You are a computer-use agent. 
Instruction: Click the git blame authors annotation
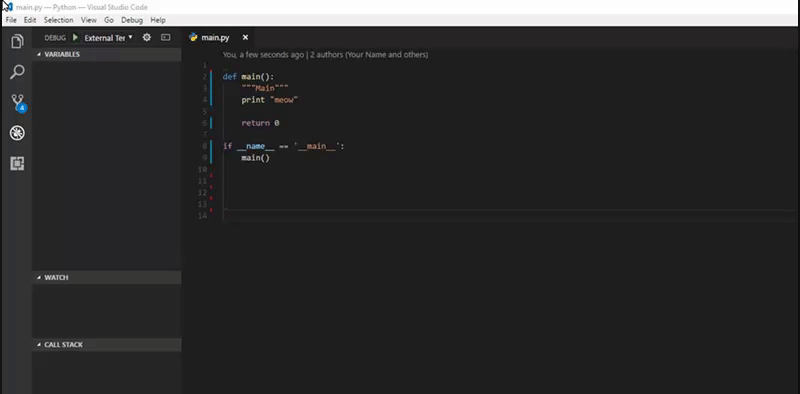tap(326, 55)
